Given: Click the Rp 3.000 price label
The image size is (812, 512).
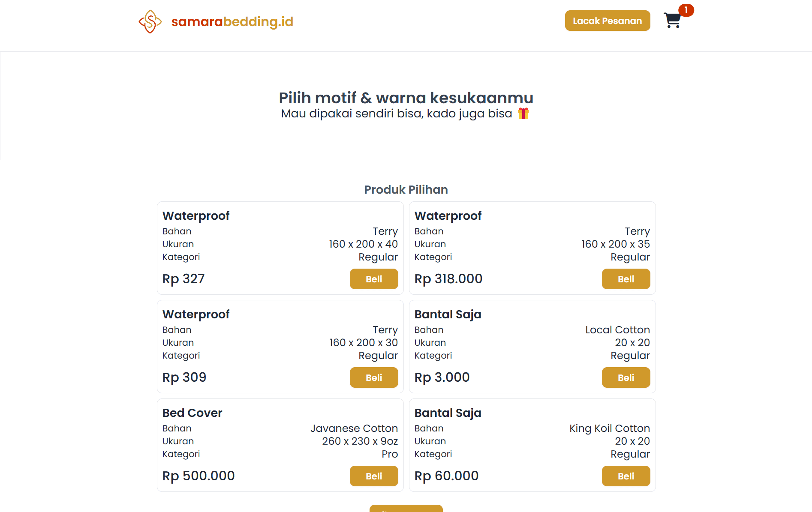Looking at the screenshot, I should (x=442, y=377).
